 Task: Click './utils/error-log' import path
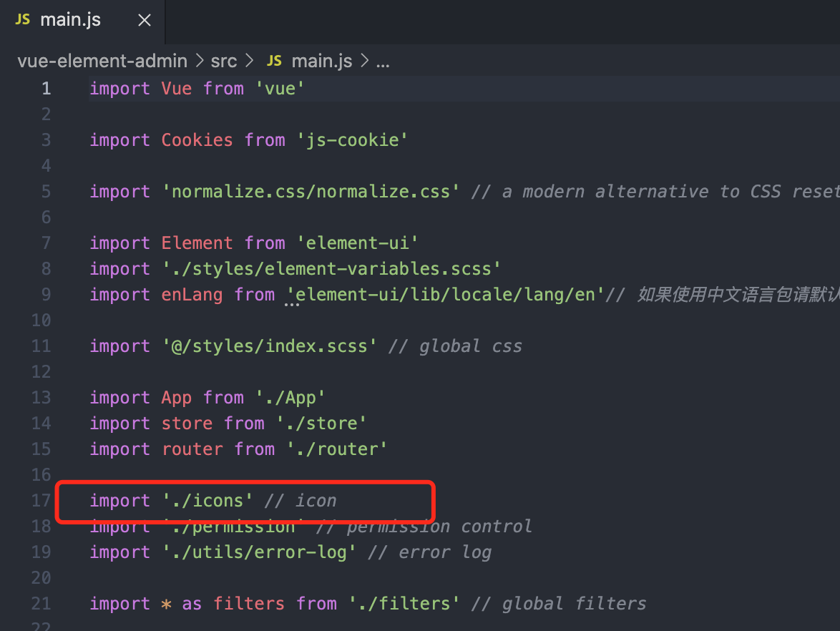click(259, 552)
